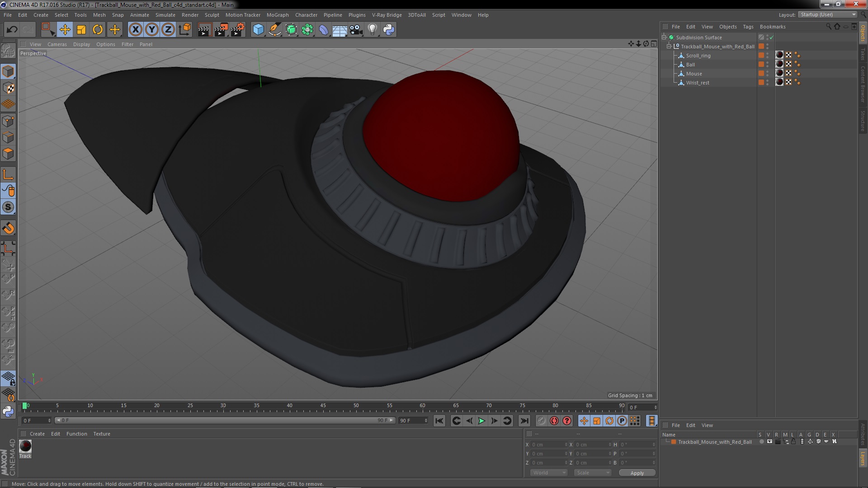Add a Camera object
Screen dimensions: 868x488
pyautogui.click(x=356, y=30)
